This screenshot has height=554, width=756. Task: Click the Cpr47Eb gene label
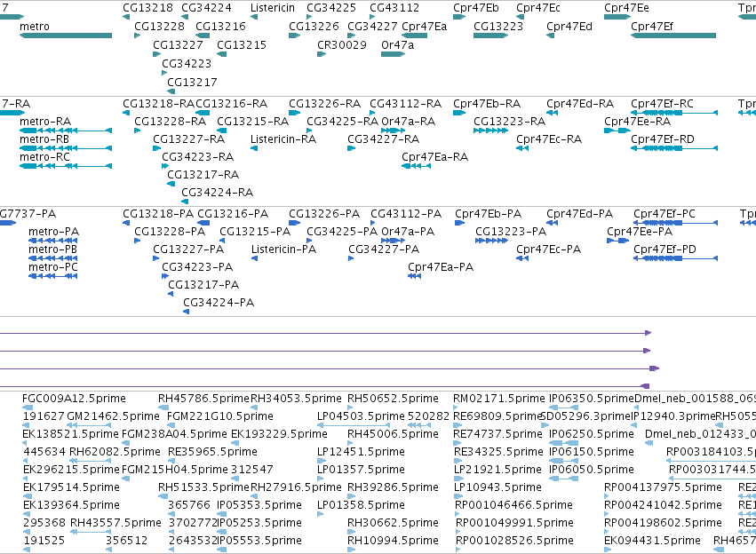pos(476,8)
